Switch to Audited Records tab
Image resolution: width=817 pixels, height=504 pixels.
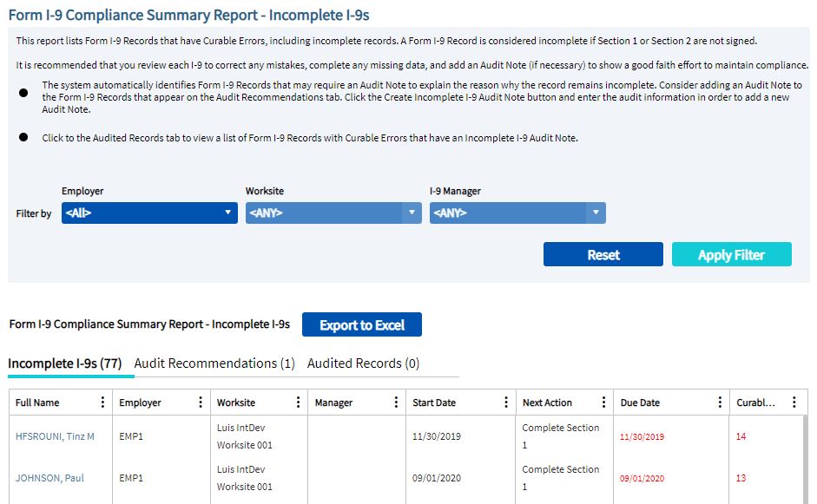pyautogui.click(x=363, y=363)
